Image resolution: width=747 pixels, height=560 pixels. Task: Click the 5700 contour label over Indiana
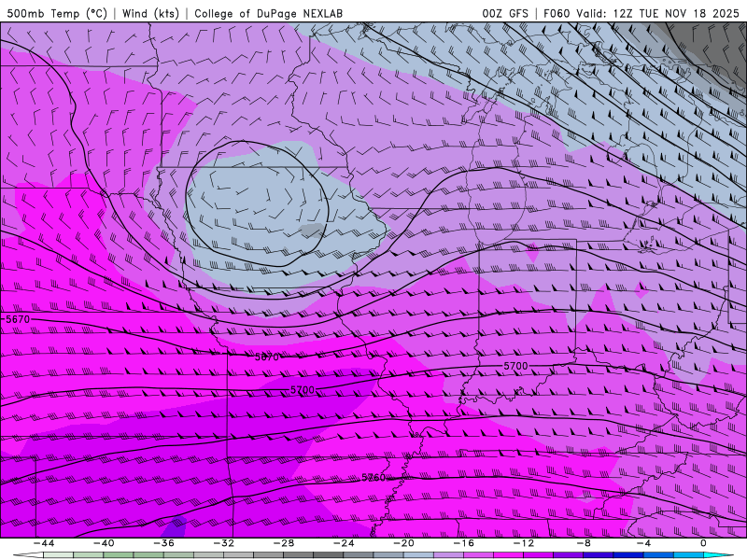point(516,366)
